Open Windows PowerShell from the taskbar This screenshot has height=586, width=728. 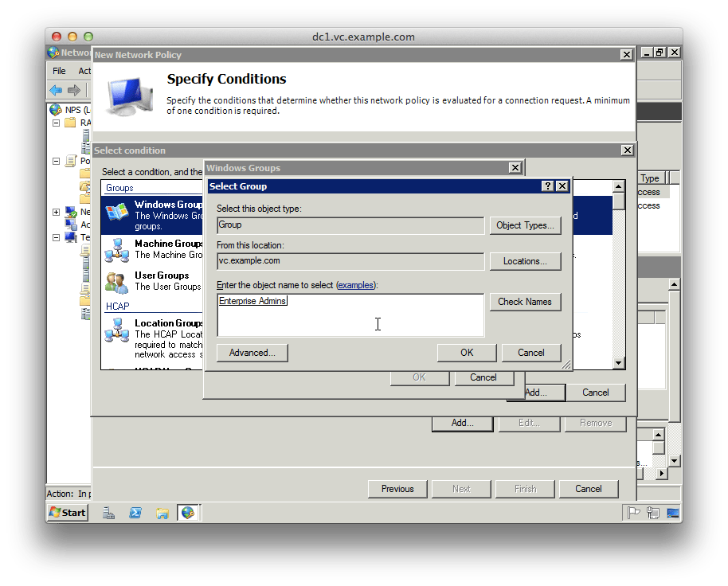coord(136,513)
